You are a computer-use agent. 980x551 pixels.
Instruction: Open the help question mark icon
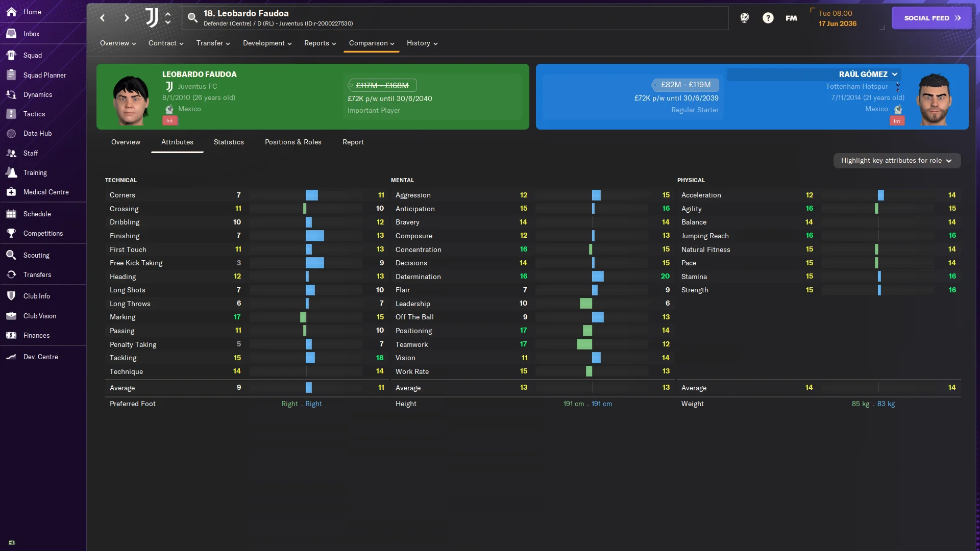click(768, 18)
